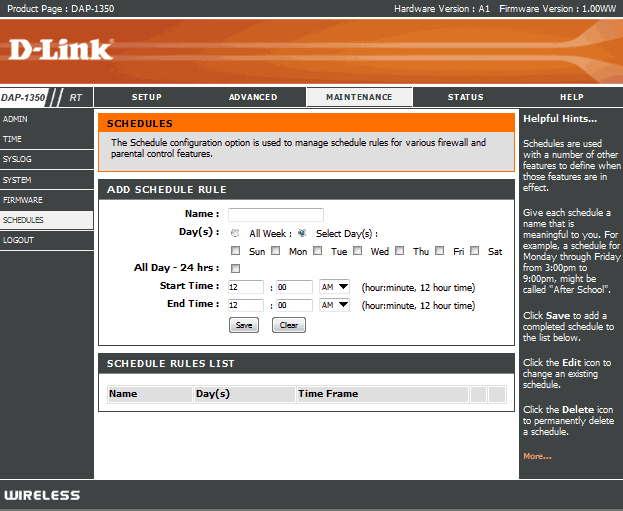This screenshot has height=511, width=623.
Task: Open the Start Time AM/PM dropdown
Action: [x=334, y=287]
